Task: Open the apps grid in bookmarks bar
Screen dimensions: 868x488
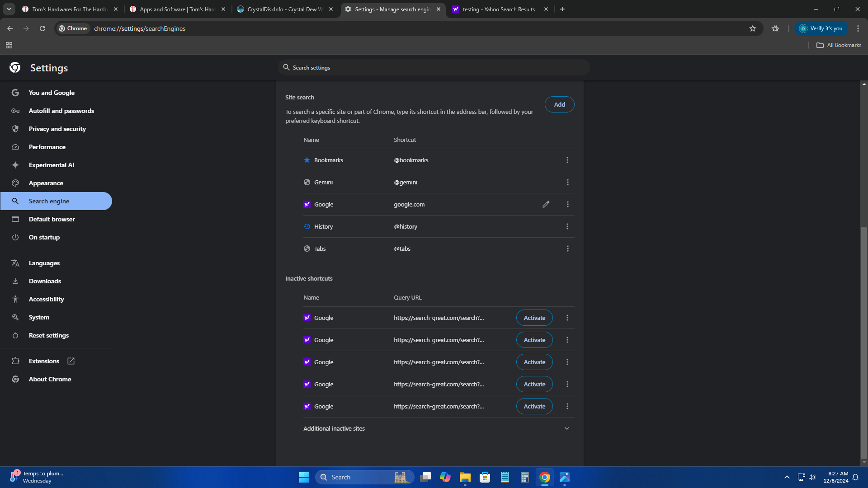Action: point(9,45)
